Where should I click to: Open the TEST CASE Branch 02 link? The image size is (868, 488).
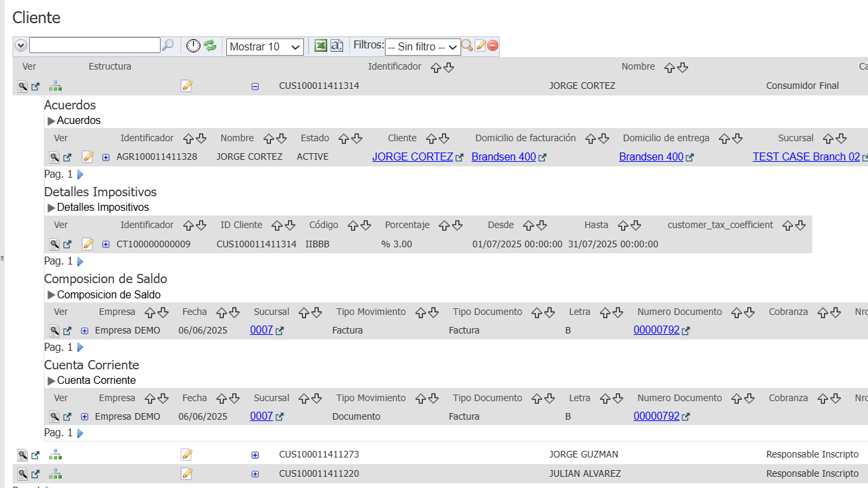point(806,156)
